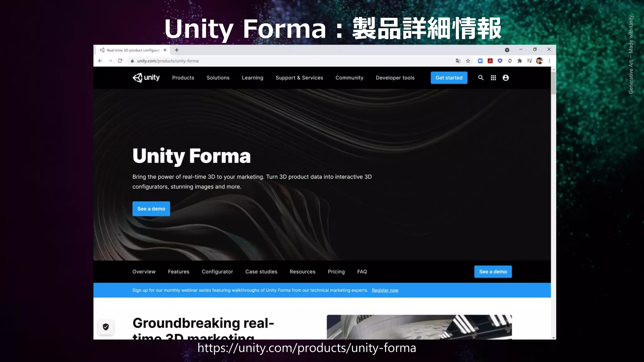Screen dimensions: 644x362
Task: Open the Developer tools menu
Action: pyautogui.click(x=395, y=78)
